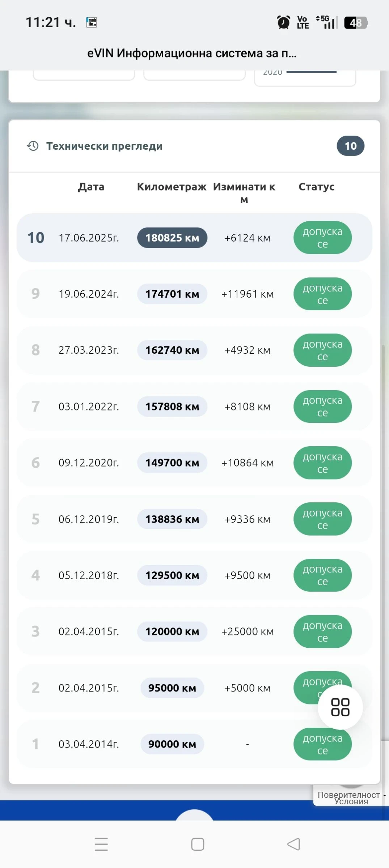The height and width of the screenshot is (868, 389).
Task: Tap the Android back triangle icon
Action: click(x=293, y=844)
